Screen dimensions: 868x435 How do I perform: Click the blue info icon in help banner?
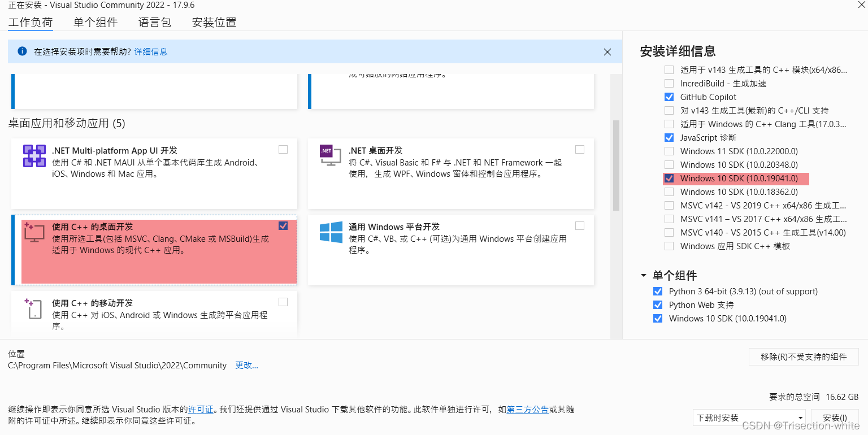coord(22,51)
